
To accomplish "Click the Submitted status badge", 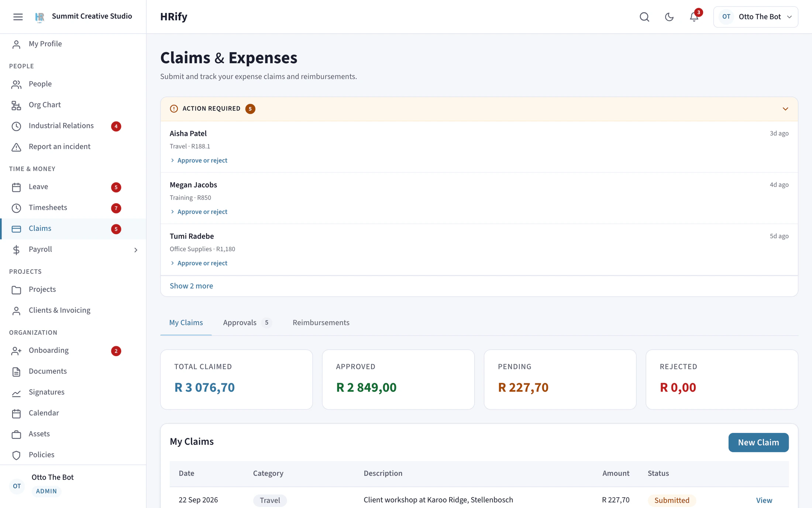I will 672,500.
